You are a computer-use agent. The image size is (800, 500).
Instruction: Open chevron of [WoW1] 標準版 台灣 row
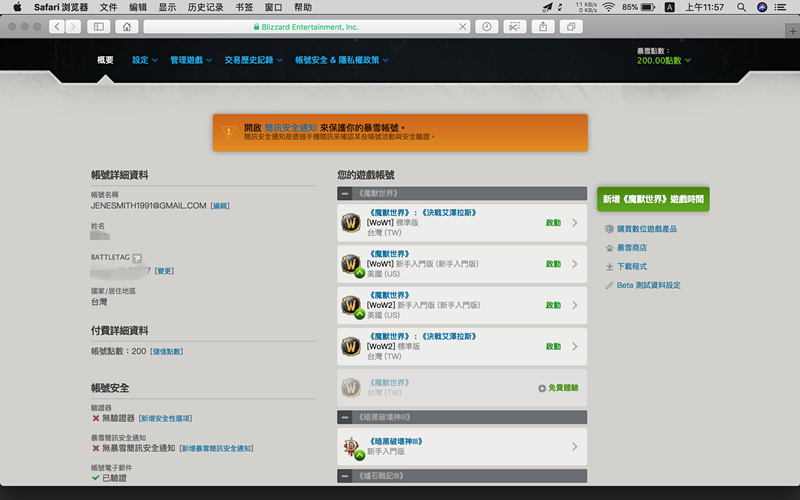click(574, 223)
